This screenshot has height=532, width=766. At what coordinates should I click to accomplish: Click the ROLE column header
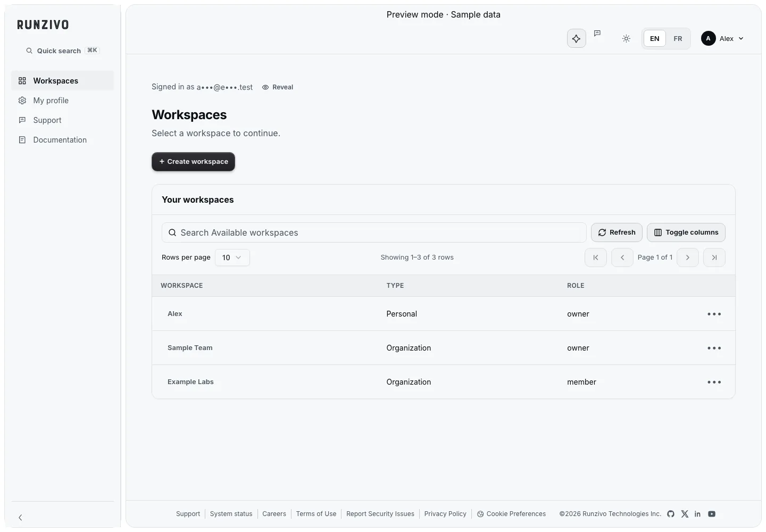[576, 286]
